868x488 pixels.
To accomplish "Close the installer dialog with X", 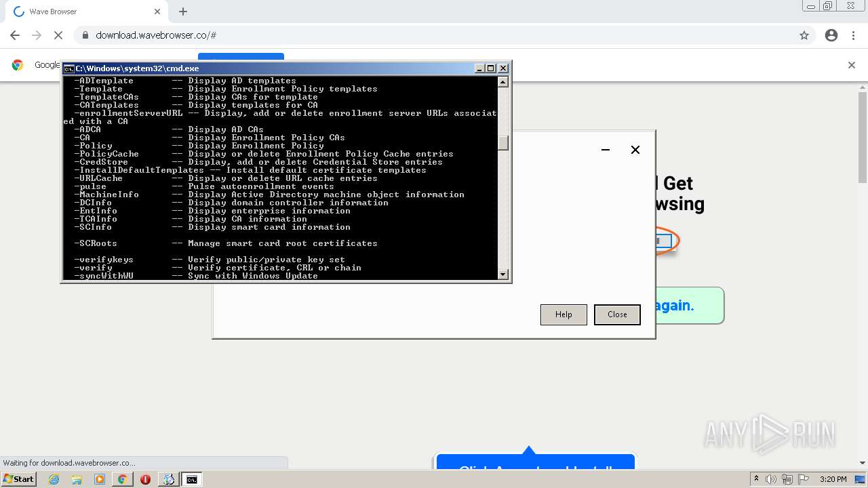I will coord(635,150).
